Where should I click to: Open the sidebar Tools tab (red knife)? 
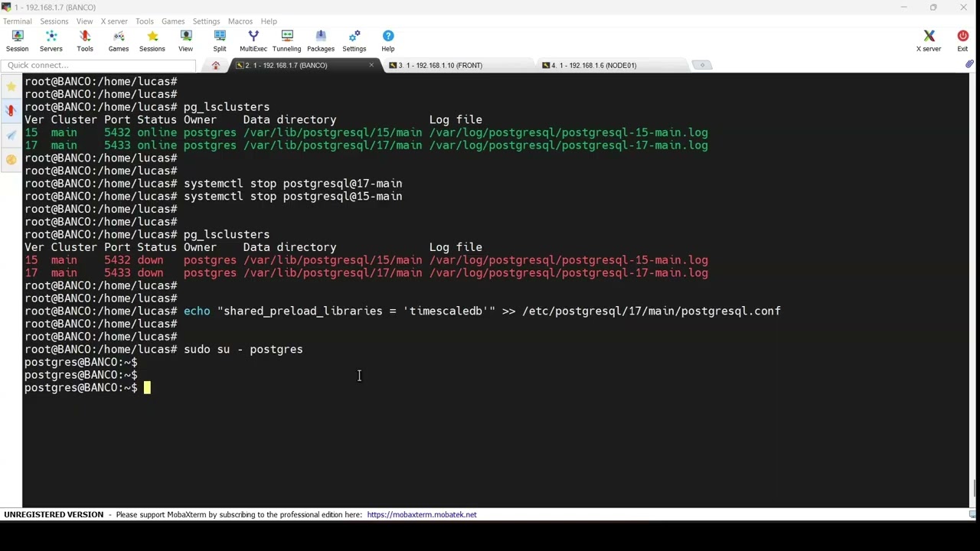click(x=11, y=111)
